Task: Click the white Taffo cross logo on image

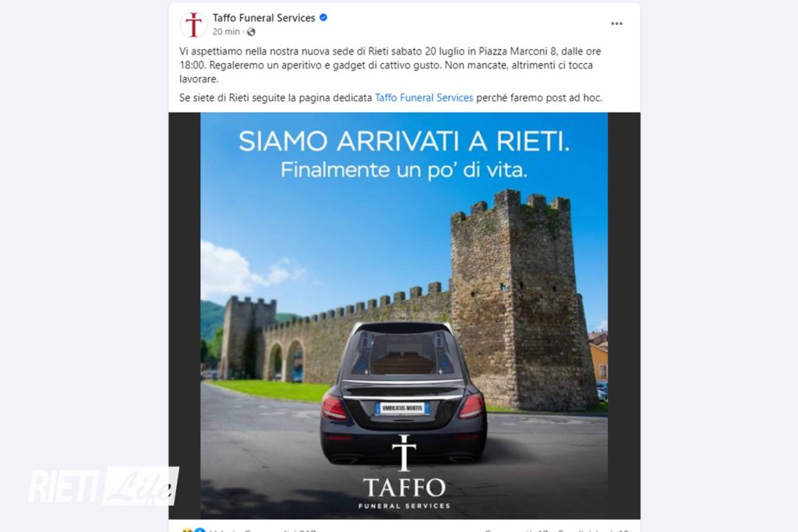Action: tap(404, 453)
